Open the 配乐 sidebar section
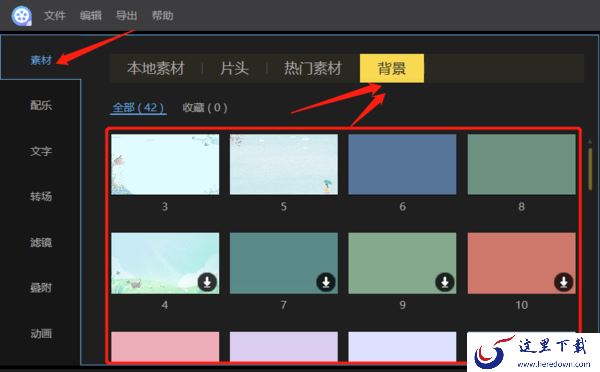This screenshot has height=372, width=600. point(41,105)
